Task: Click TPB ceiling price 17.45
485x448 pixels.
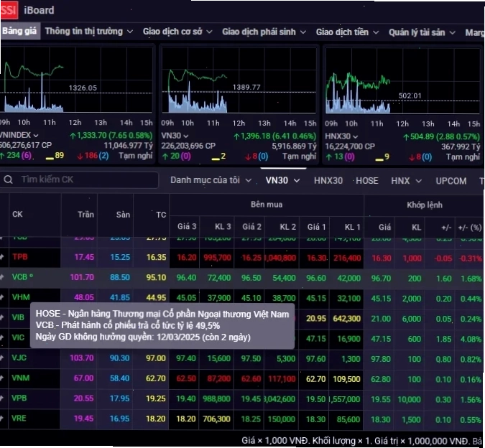Action: pyautogui.click(x=84, y=257)
